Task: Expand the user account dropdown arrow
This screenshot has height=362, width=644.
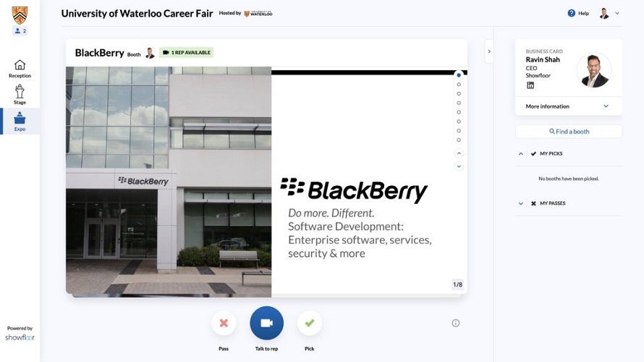Action: pyautogui.click(x=617, y=13)
